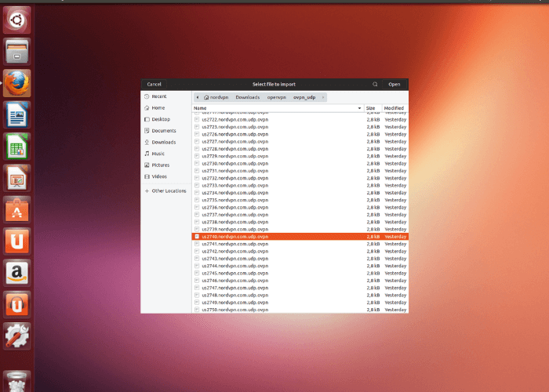Select us2743.nordvpn.com.udp.ovpn file

pyautogui.click(x=300, y=259)
